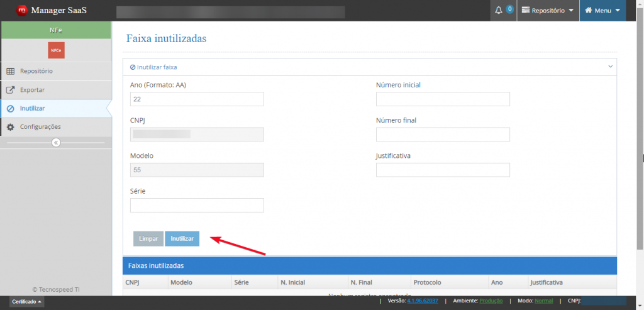Screen dimensions: 644x310
Task: Click the Inutilizar submit button
Action: coord(182,238)
